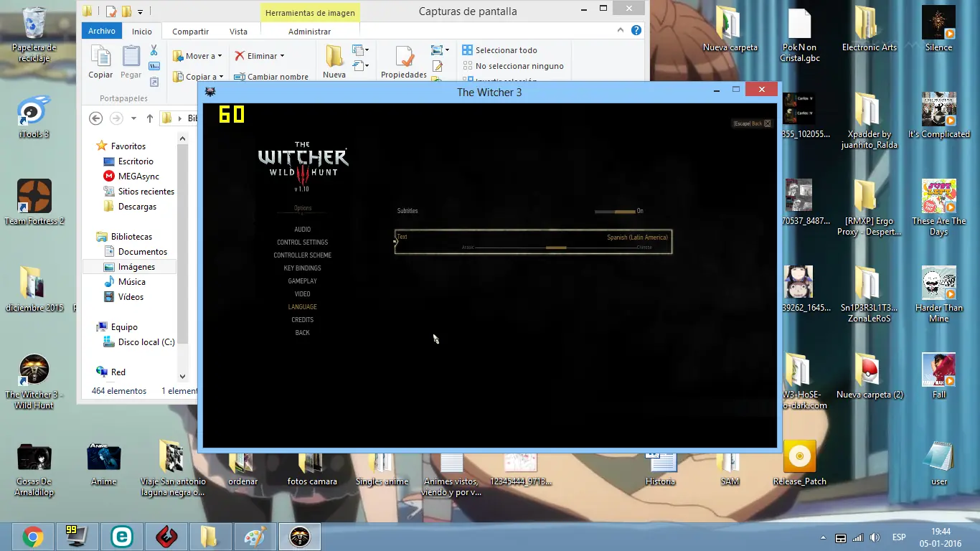Switch to the Vista ribbon tab
The image size is (980, 551).
point(238,32)
